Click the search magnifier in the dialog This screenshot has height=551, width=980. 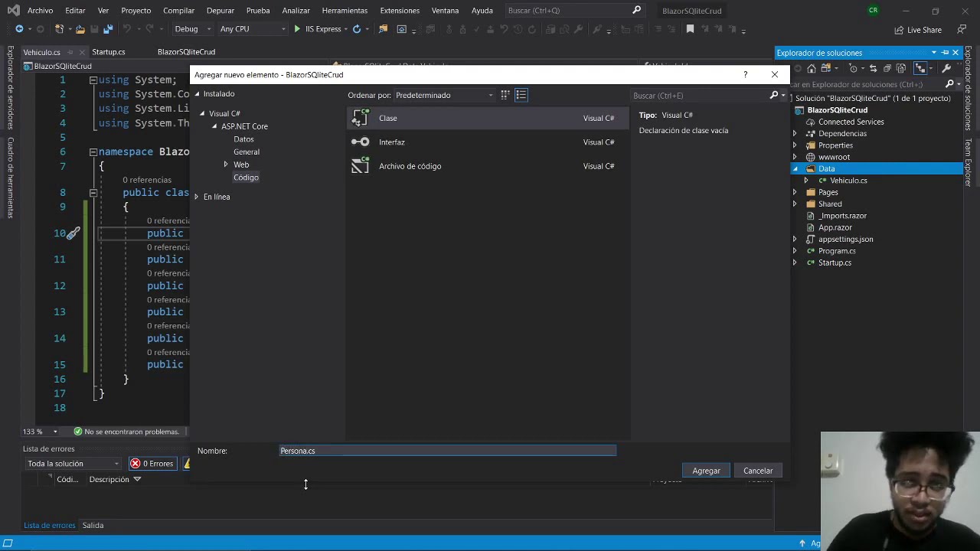click(x=773, y=96)
